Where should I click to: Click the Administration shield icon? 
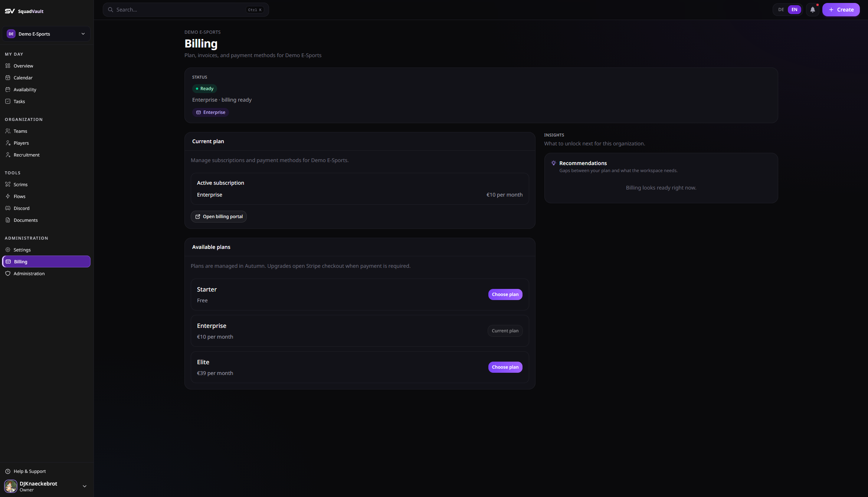point(8,273)
